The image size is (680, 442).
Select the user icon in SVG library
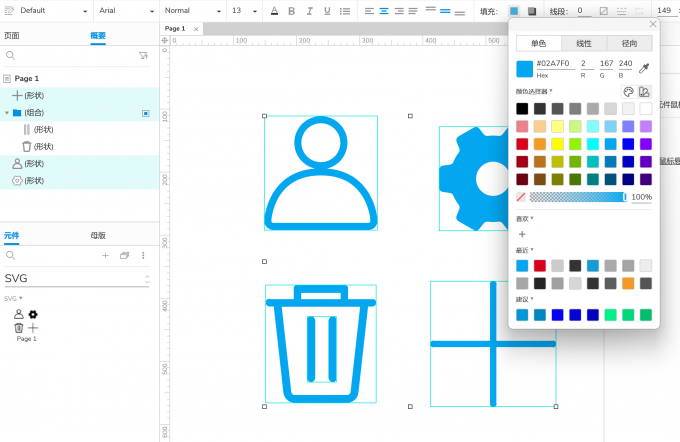(19, 314)
